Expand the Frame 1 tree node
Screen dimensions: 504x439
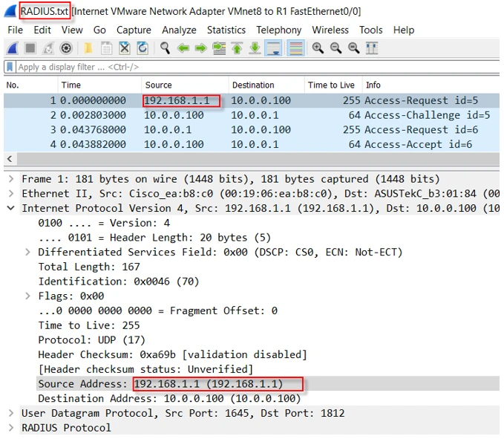pyautogui.click(x=10, y=179)
